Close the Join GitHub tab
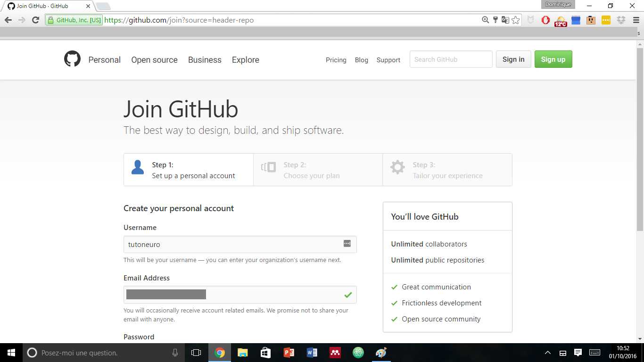This screenshot has width=644, height=362. point(87,6)
